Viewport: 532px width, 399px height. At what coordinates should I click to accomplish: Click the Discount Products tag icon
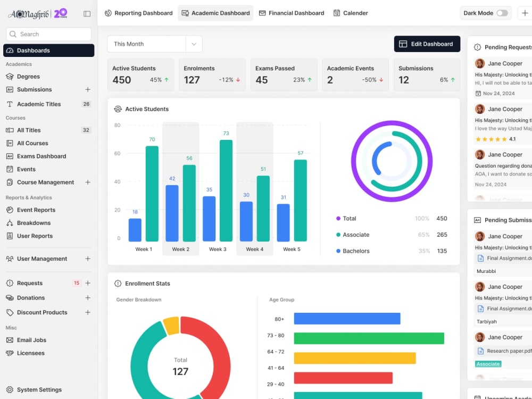(10, 312)
